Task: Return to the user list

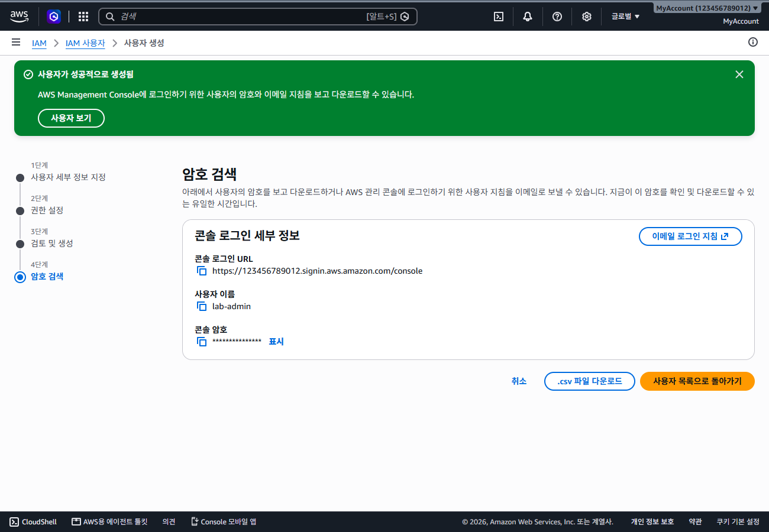Action: tap(697, 381)
